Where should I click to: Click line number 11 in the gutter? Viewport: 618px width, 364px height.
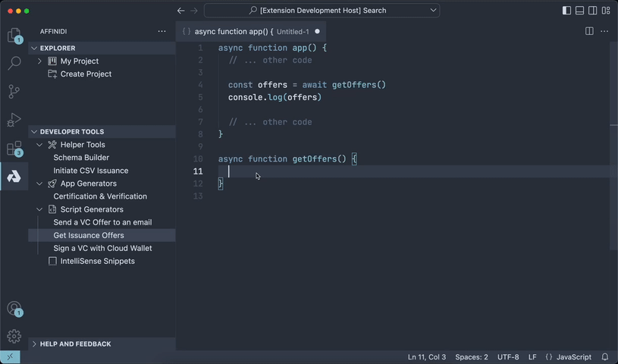198,171
